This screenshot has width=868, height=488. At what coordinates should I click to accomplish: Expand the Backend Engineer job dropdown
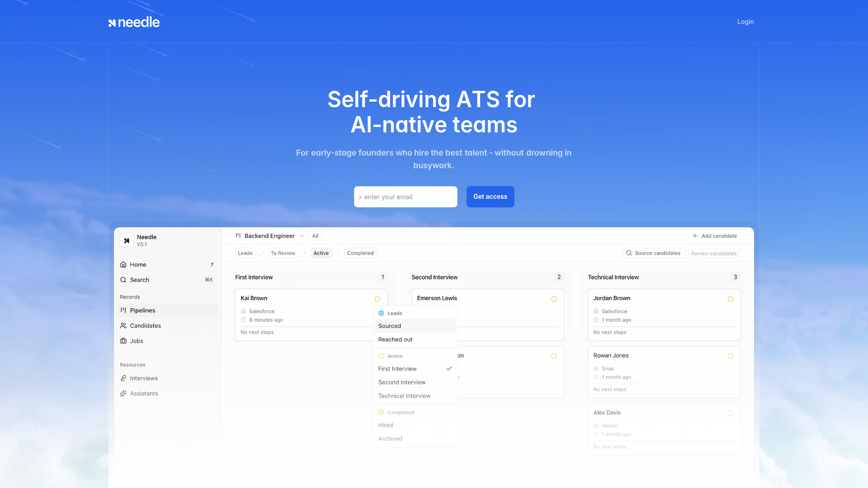pyautogui.click(x=302, y=236)
